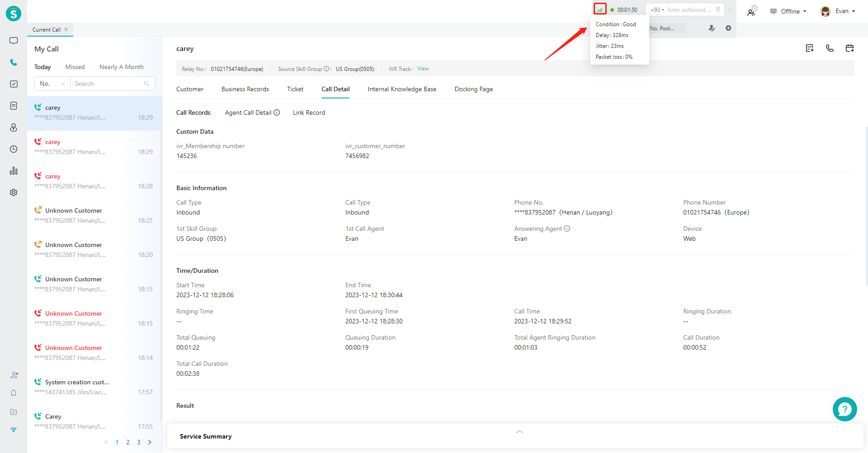Open the chat bubble sidebar icon

point(14,41)
